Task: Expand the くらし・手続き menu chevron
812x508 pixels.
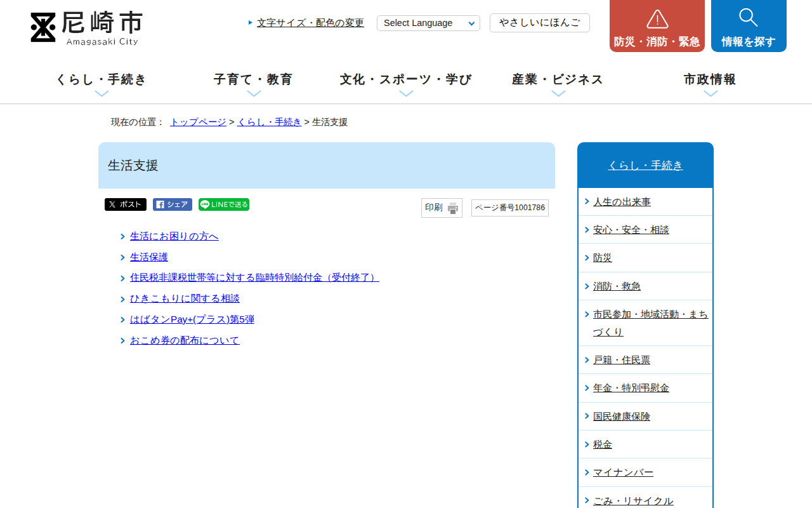Action: [101, 93]
